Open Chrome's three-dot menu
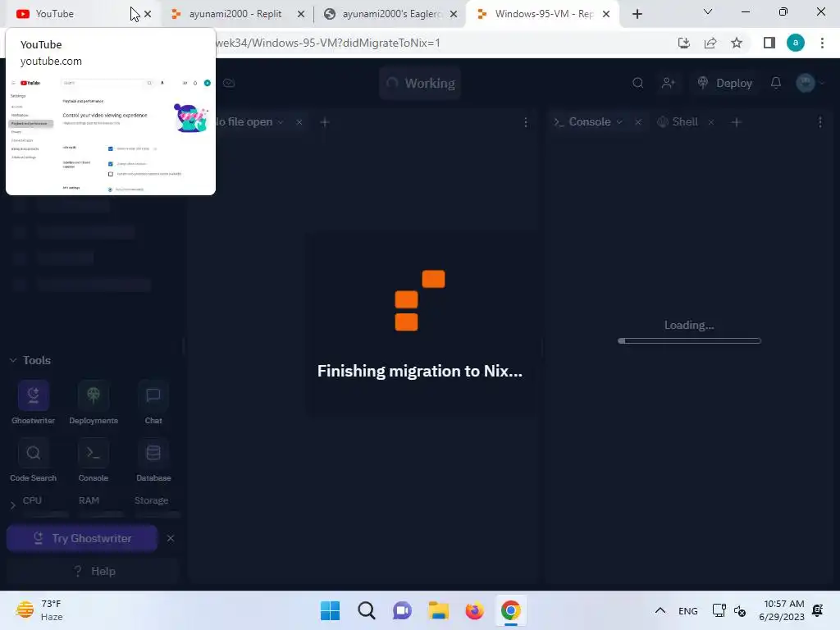Screen dimensions: 840x630 point(822,43)
